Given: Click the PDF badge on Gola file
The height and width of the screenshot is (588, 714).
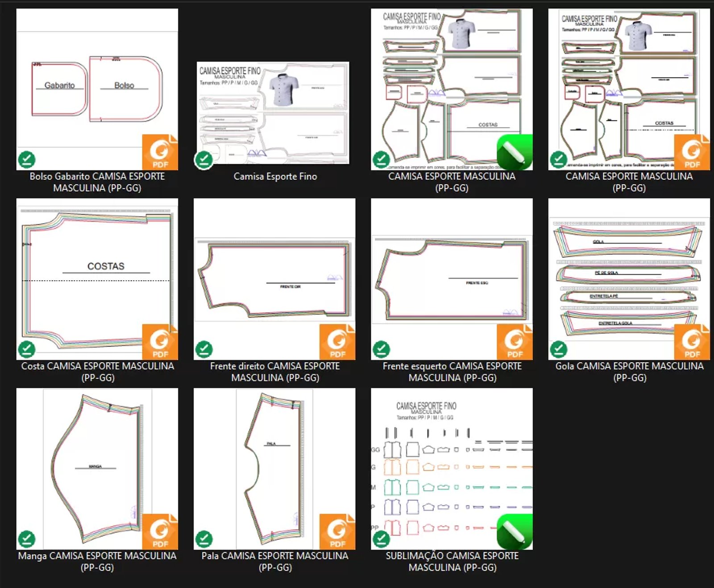Looking at the screenshot, I should (692, 342).
